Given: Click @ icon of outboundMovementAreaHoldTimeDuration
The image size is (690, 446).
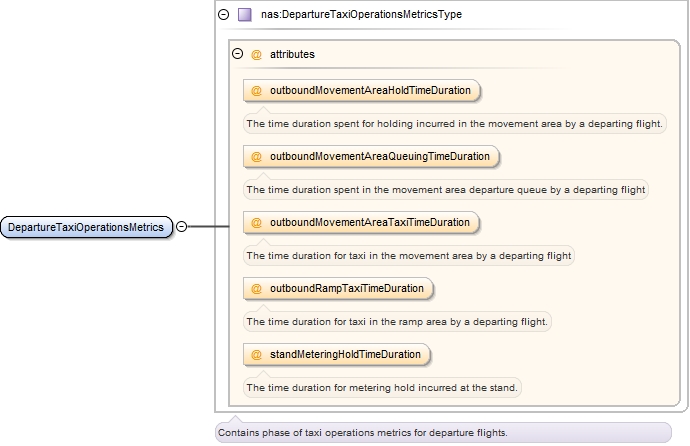Looking at the screenshot, I should point(257,90).
